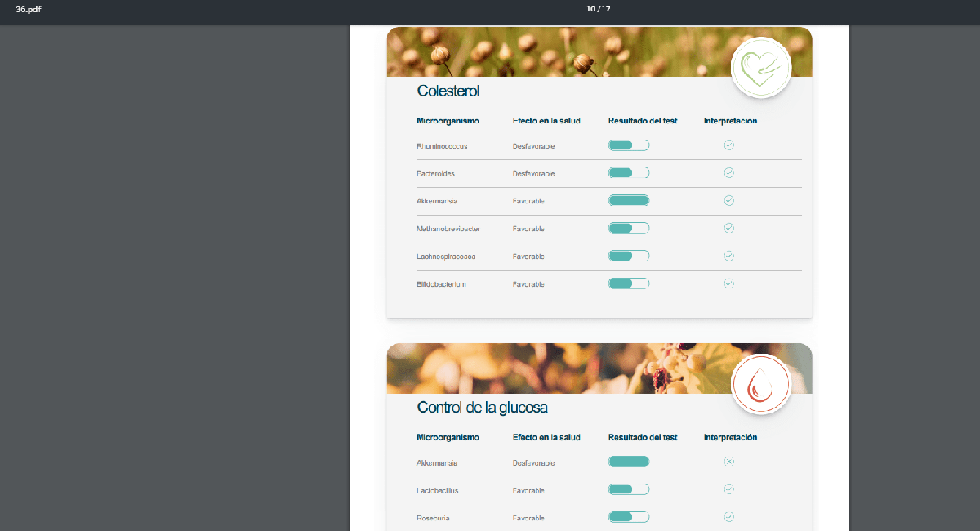Click the X icon for Akkermansia under glucose

point(729,462)
